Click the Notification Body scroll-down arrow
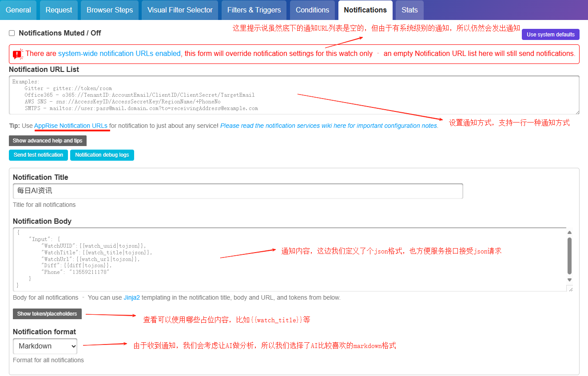588x376 pixels. (569, 280)
